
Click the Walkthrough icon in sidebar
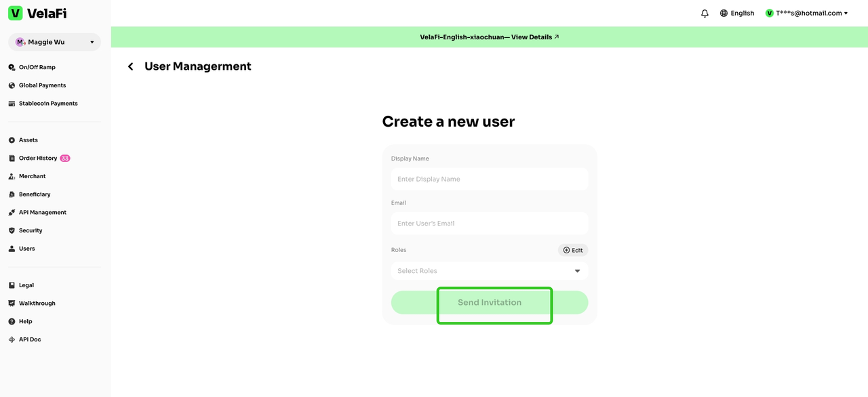click(x=12, y=304)
